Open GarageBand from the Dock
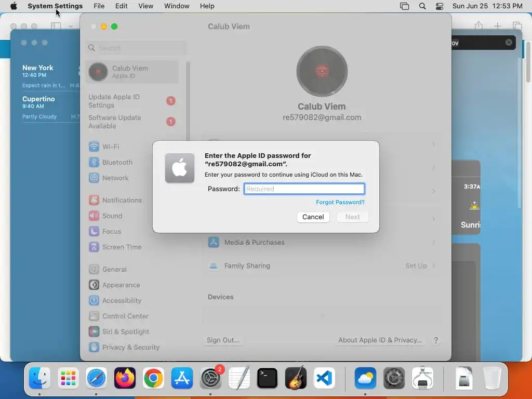Image resolution: width=532 pixels, height=399 pixels. (296, 378)
